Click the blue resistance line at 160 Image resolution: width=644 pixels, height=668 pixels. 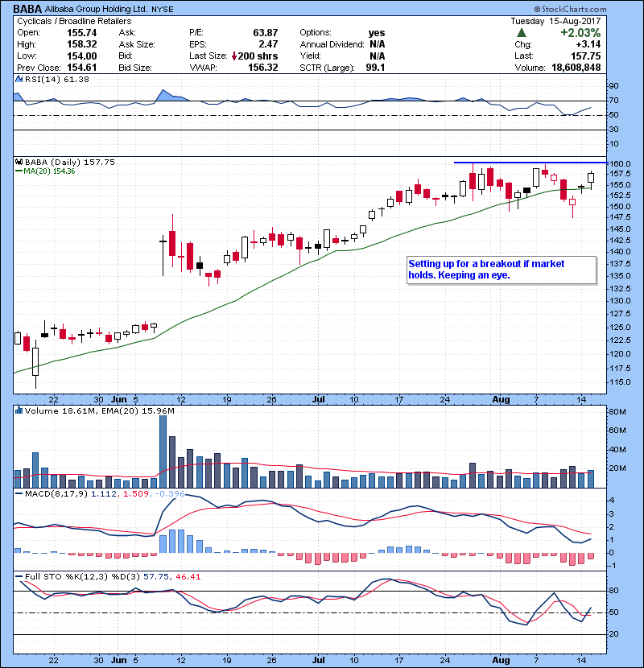pos(530,163)
